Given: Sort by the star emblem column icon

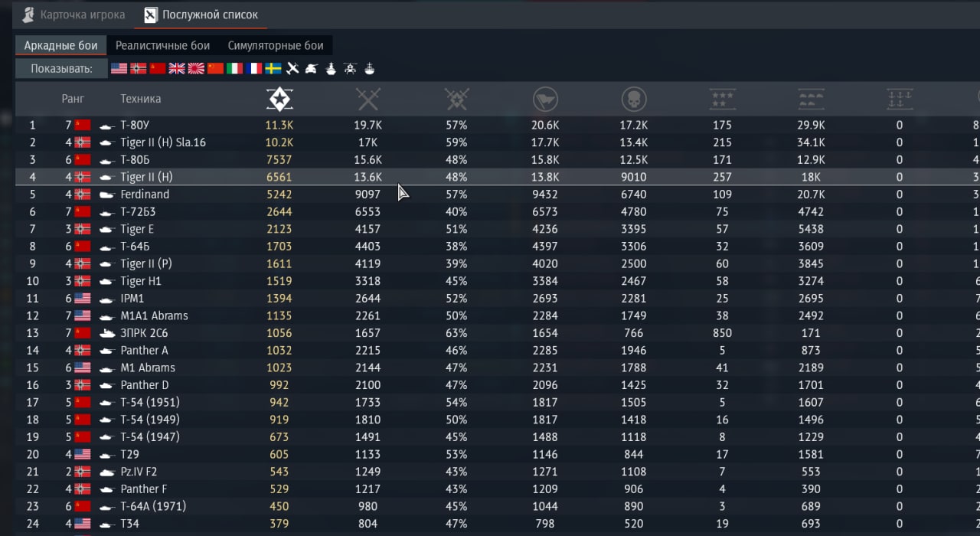Looking at the screenshot, I should point(279,99).
